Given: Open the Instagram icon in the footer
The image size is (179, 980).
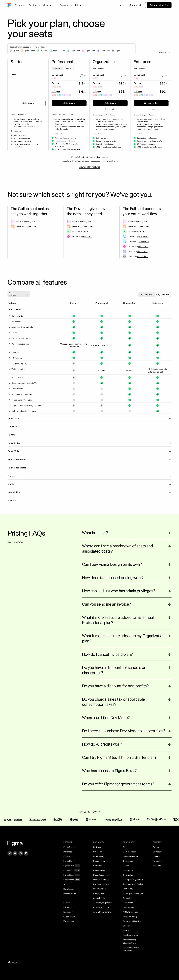Looking at the screenshot, I should pyautogui.click(x=21, y=853).
